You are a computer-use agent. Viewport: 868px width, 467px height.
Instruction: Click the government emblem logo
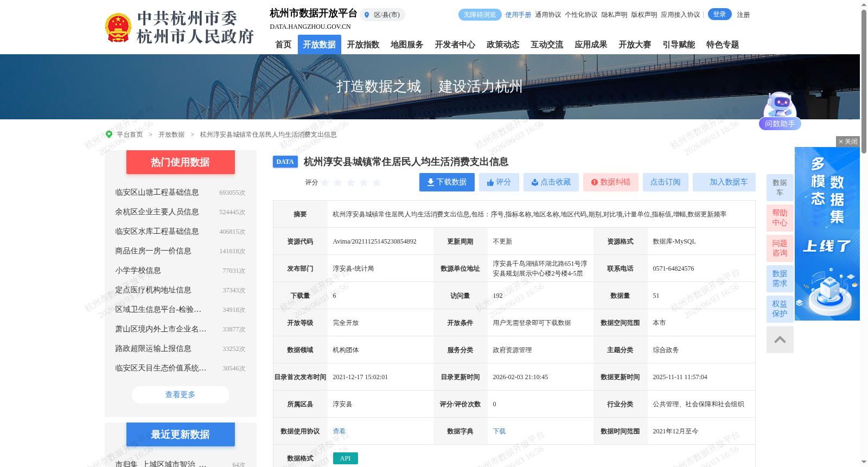[x=118, y=28]
